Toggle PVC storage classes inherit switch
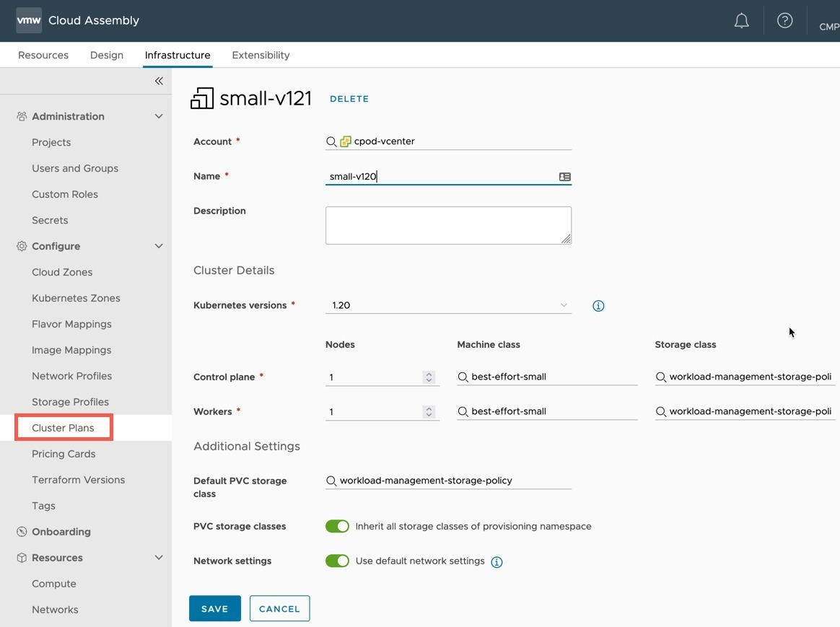The image size is (840, 627). [x=337, y=526]
